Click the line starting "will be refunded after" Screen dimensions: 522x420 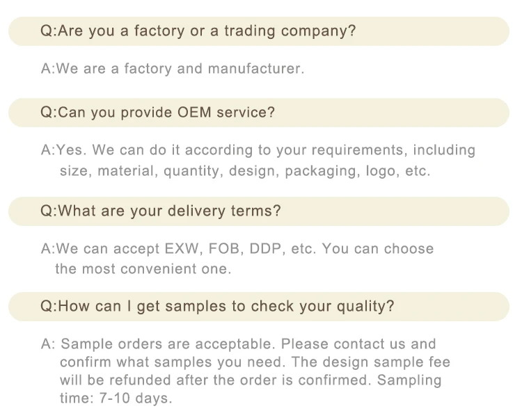click(251, 380)
